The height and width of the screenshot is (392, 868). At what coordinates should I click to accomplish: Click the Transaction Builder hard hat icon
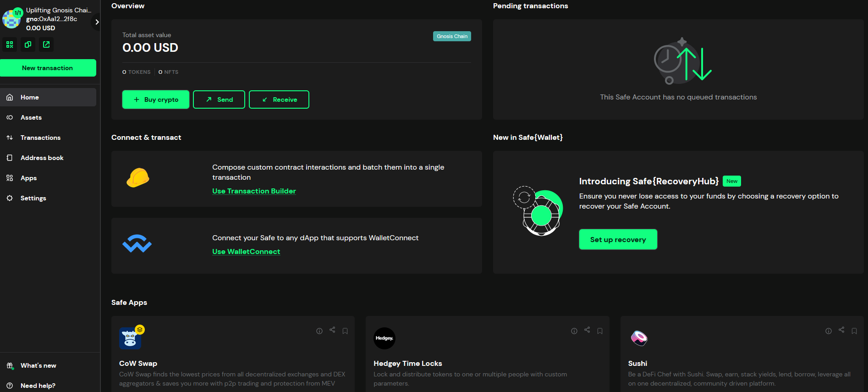click(x=138, y=178)
